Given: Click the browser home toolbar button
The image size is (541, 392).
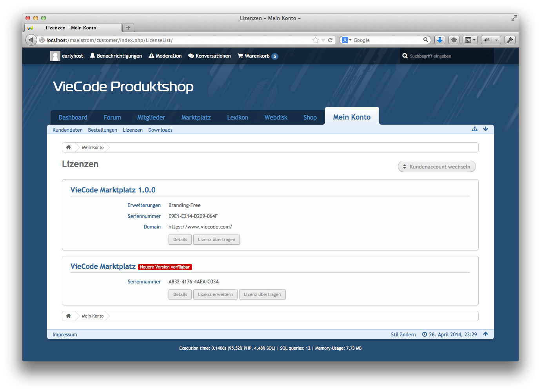Looking at the screenshot, I should [454, 40].
